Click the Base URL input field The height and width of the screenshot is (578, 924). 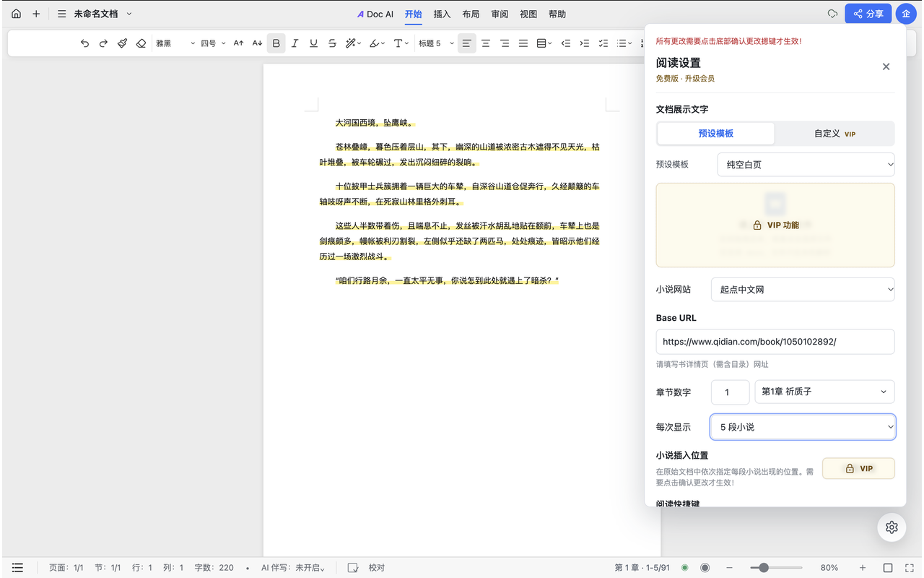click(x=775, y=342)
